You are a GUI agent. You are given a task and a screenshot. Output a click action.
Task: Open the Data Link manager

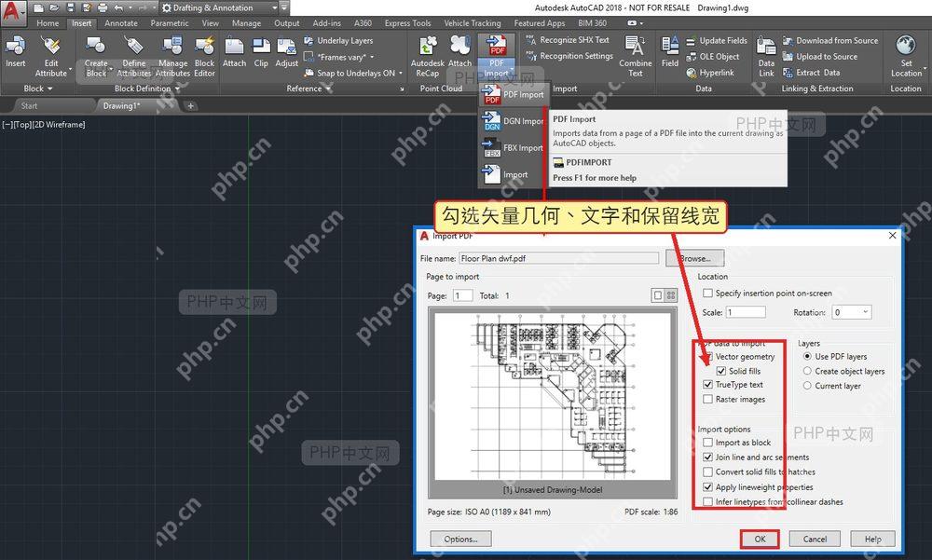coord(766,57)
